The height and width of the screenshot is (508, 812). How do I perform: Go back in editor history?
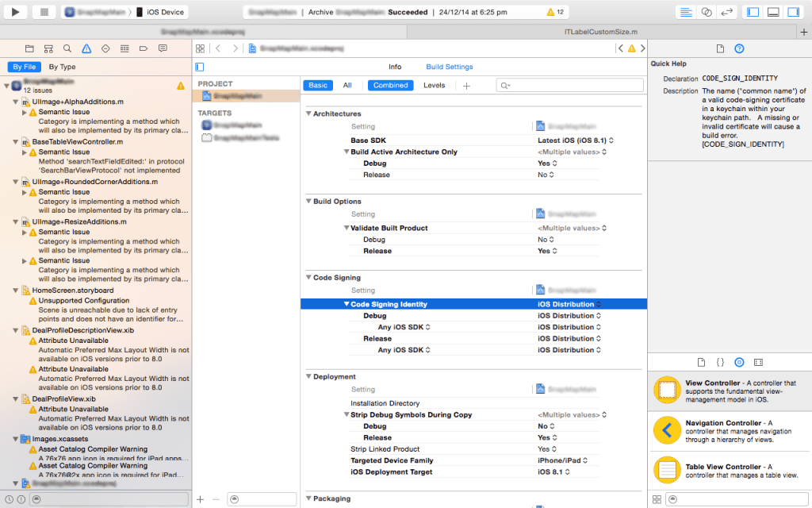[x=219, y=48]
